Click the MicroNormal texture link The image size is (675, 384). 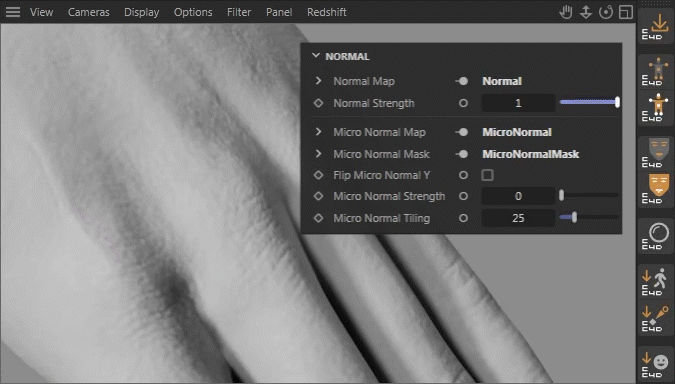(x=517, y=132)
